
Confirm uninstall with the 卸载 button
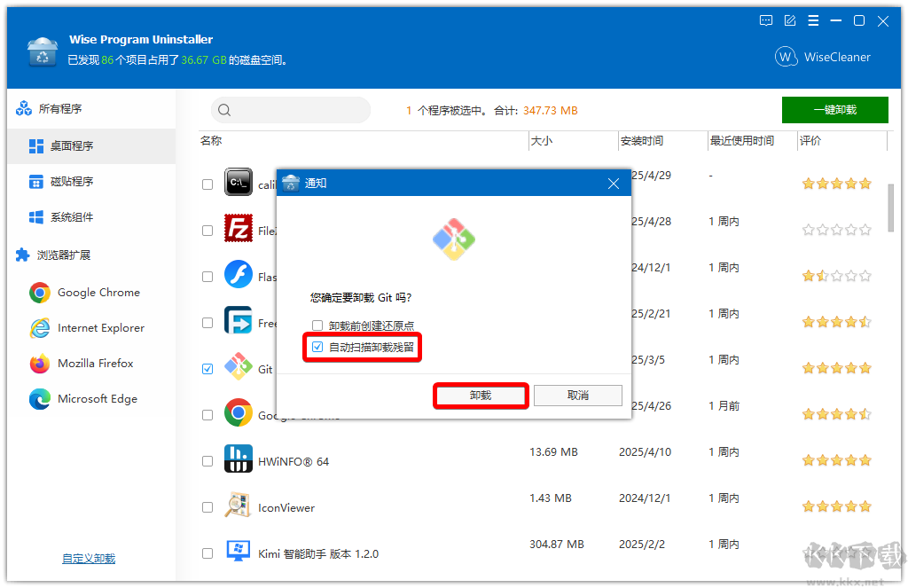[481, 395]
